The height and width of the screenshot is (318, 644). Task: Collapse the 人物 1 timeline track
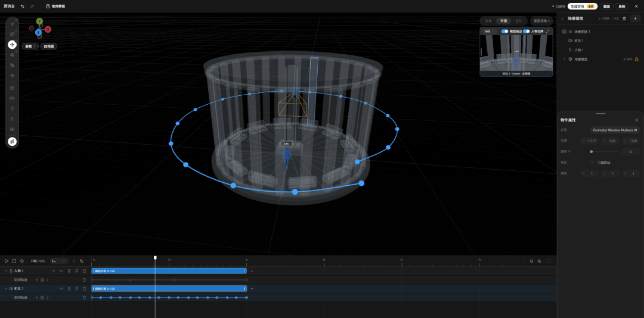click(6, 271)
